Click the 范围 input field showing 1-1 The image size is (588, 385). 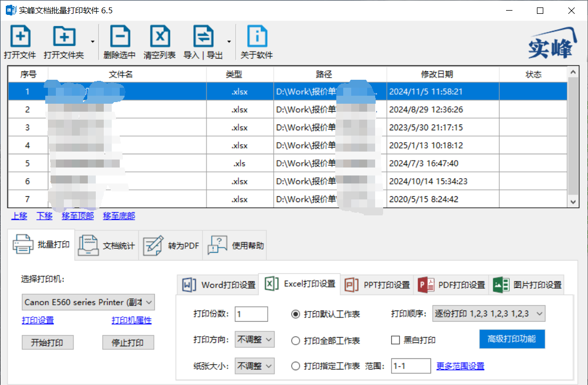(411, 366)
